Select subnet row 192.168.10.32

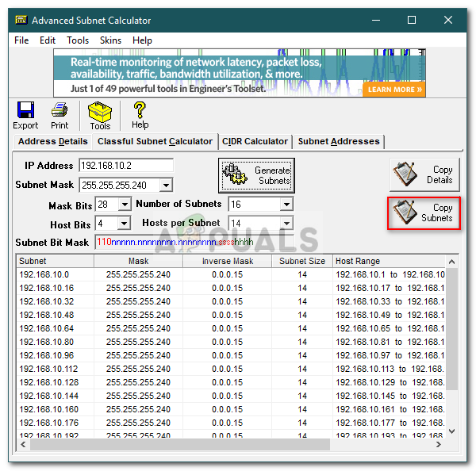(x=231, y=301)
